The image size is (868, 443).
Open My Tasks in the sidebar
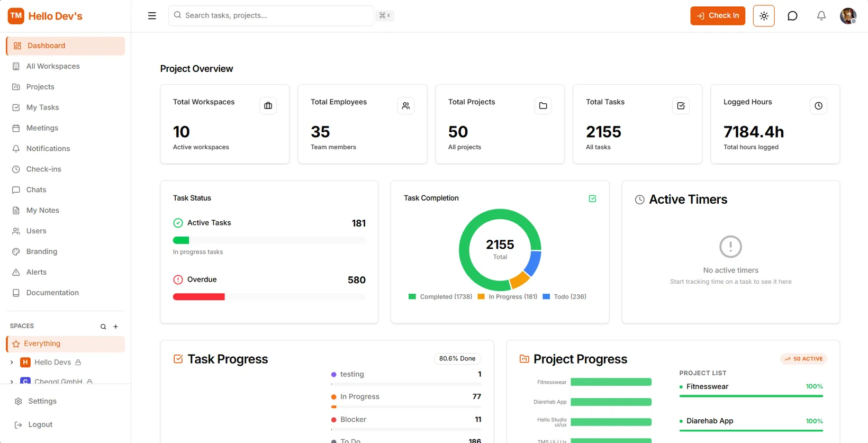66,107
